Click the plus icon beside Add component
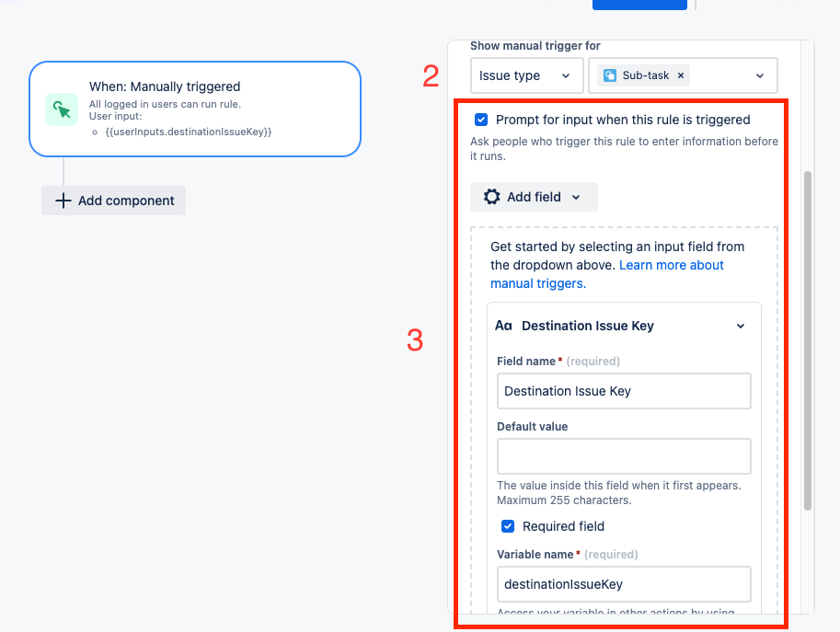The width and height of the screenshot is (840, 632). coord(63,201)
